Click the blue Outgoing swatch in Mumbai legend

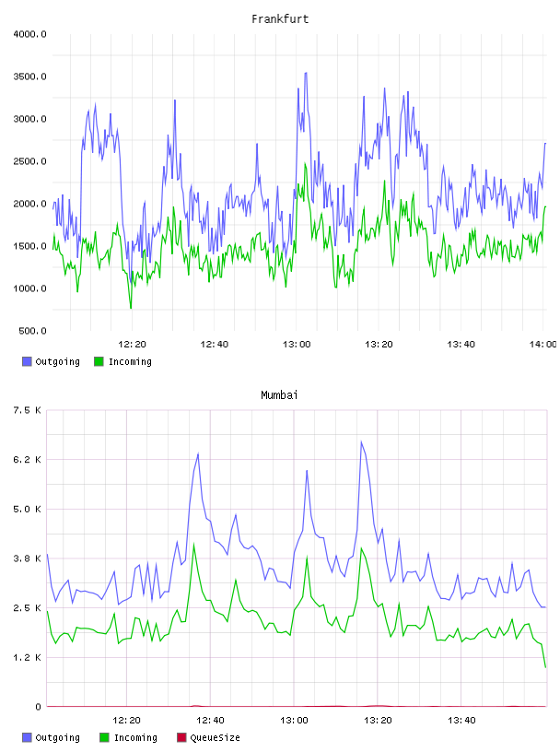point(27,737)
